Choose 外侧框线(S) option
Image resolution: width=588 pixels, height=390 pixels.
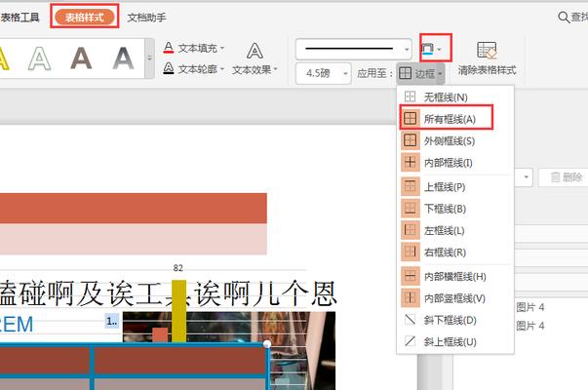pyautogui.click(x=454, y=140)
